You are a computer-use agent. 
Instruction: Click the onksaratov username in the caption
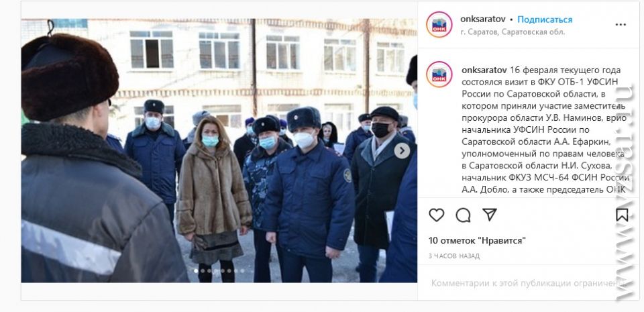point(484,70)
